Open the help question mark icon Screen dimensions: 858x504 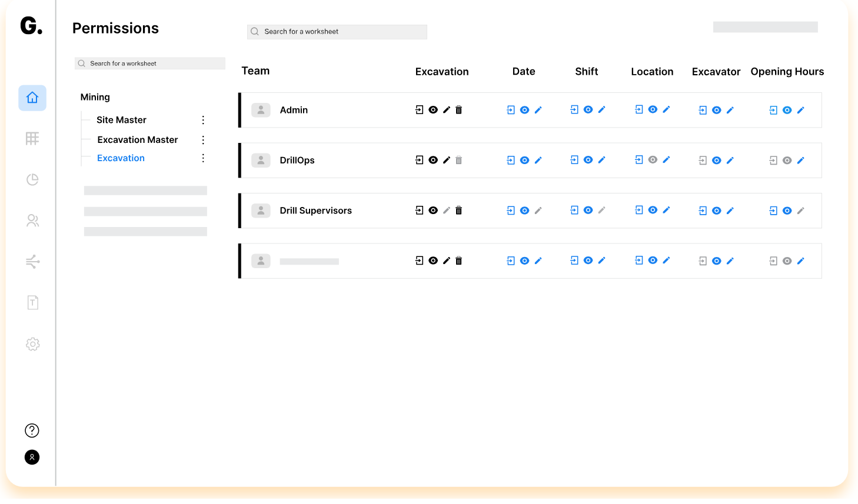[x=32, y=430]
